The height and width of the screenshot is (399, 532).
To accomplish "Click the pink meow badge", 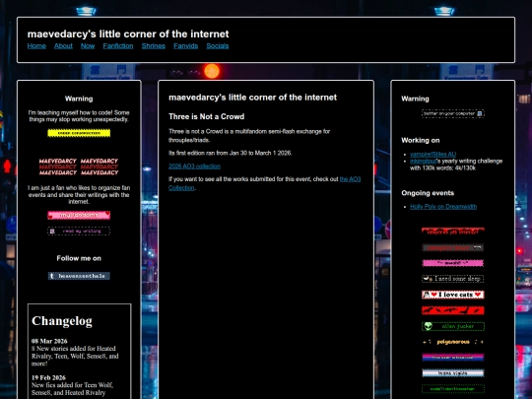I will (x=453, y=263).
